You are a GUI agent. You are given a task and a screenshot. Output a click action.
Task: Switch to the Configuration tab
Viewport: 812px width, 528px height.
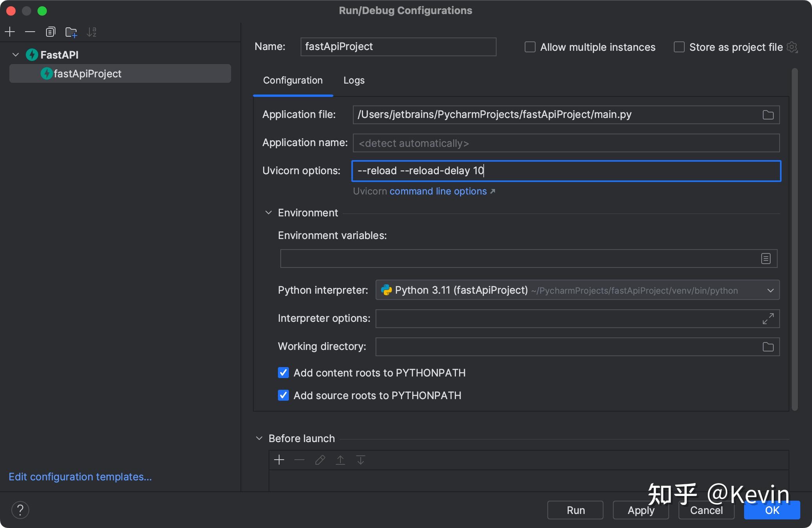click(293, 80)
